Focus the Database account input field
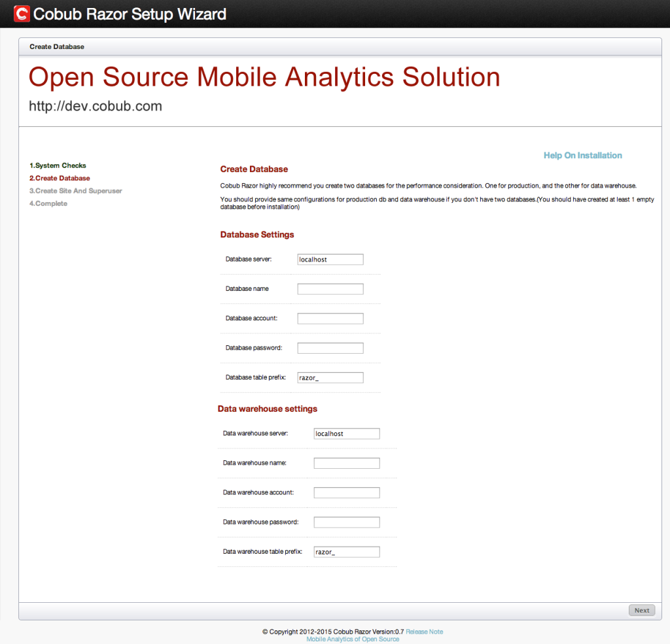This screenshot has width=670, height=644. (x=330, y=318)
